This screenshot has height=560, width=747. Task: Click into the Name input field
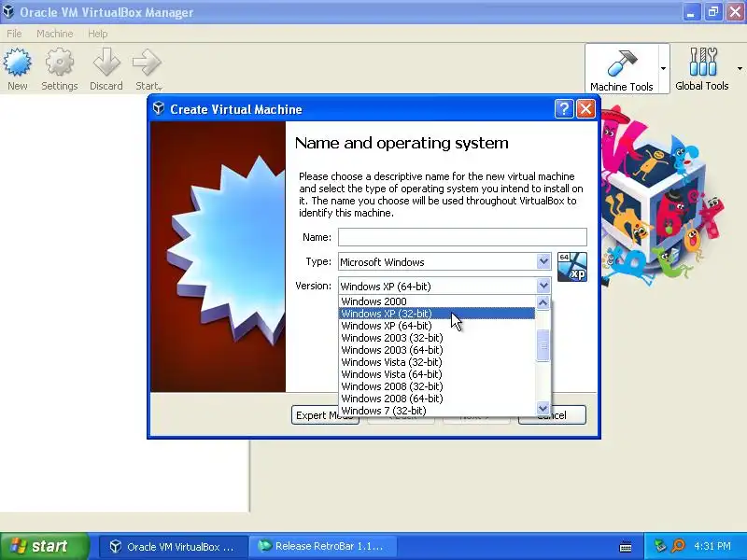[x=462, y=237]
